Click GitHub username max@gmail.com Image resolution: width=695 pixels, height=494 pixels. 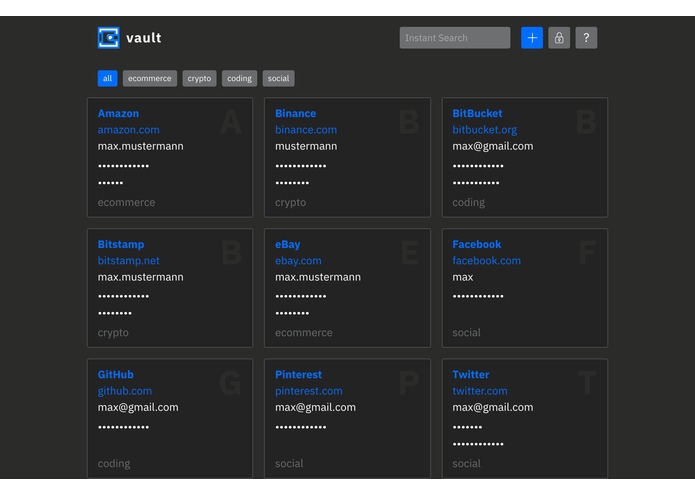[x=138, y=408]
